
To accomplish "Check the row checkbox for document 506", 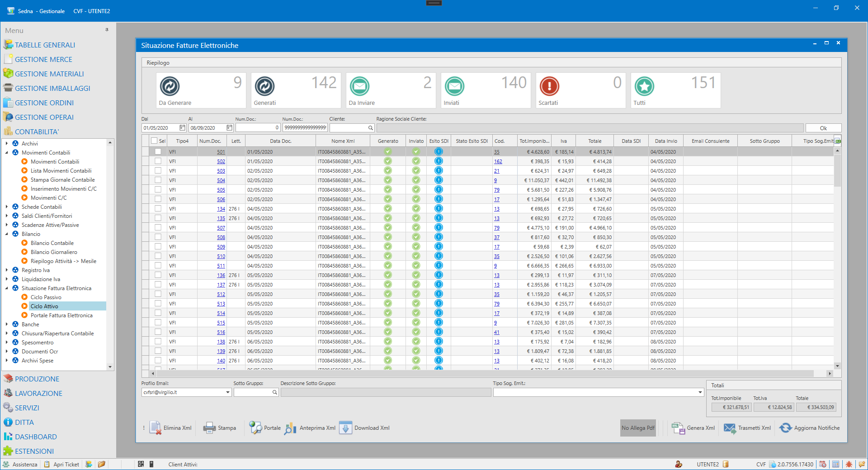I will (x=158, y=199).
